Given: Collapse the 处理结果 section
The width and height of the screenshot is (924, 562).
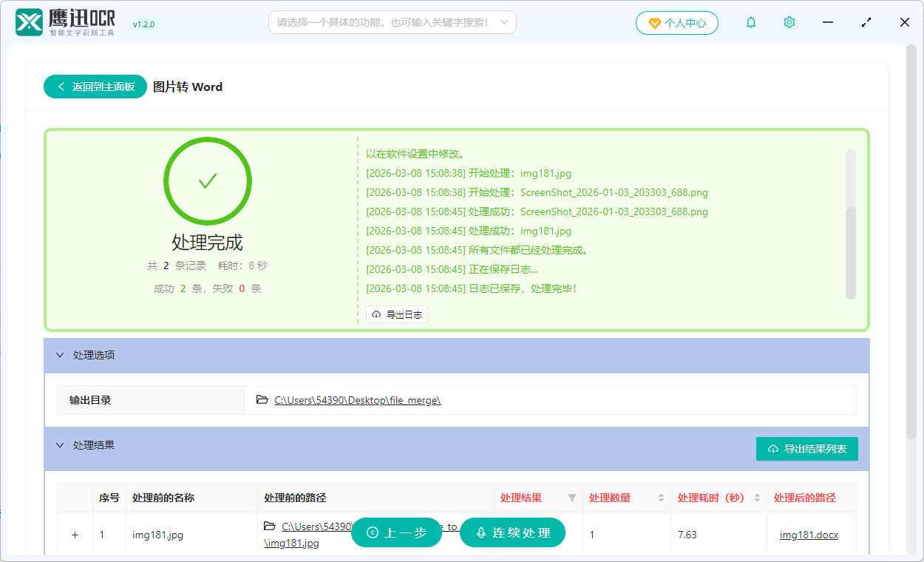Looking at the screenshot, I should pyautogui.click(x=60, y=444).
